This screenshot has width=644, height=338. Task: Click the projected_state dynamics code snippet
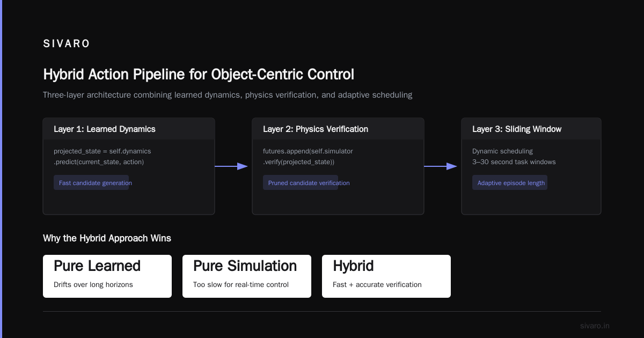[102, 156]
